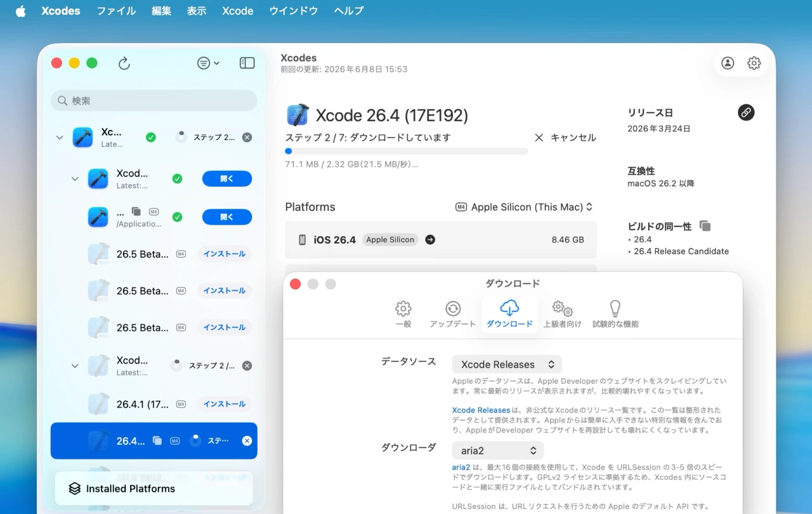Cancel step 2 in lower Xcod... Latest row

[x=247, y=366]
